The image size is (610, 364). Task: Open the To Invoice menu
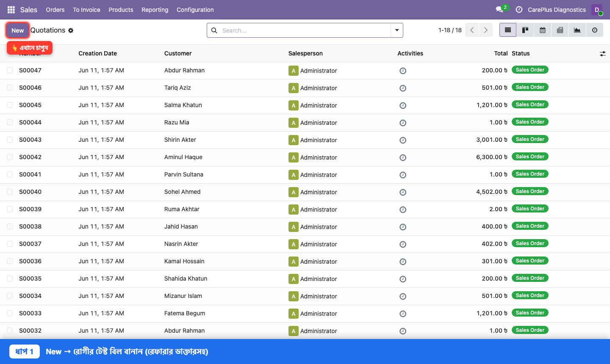[86, 10]
